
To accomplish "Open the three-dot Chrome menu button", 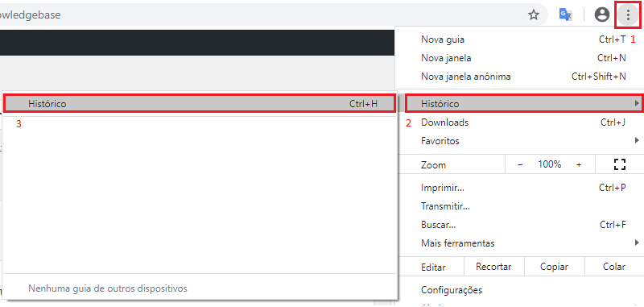I will tap(628, 15).
